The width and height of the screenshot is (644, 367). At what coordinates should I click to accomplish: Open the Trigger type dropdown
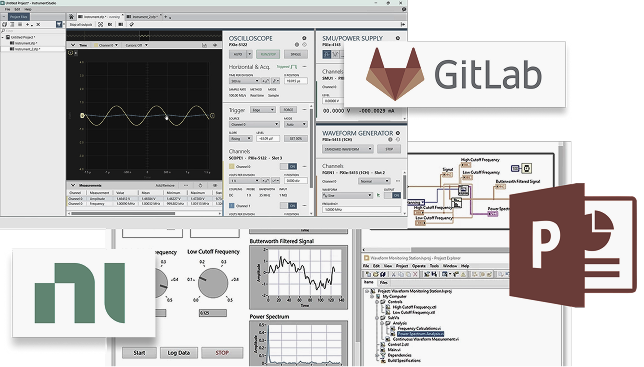point(263,110)
